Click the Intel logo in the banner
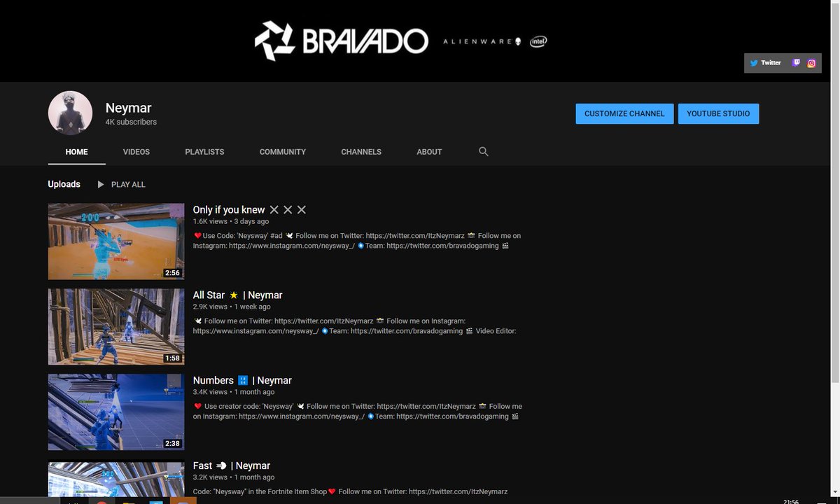The image size is (840, 504). point(538,42)
